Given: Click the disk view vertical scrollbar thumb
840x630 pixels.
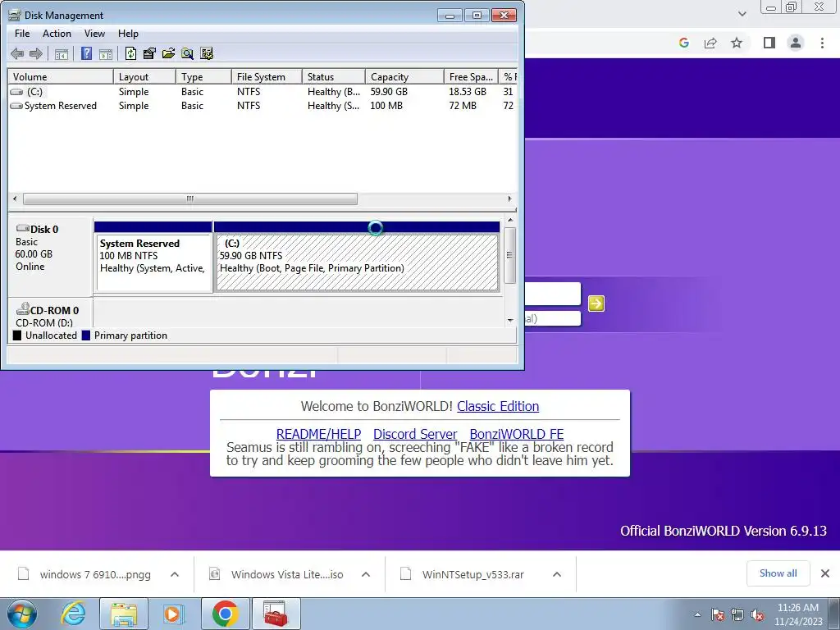Looking at the screenshot, I should click(x=510, y=255).
